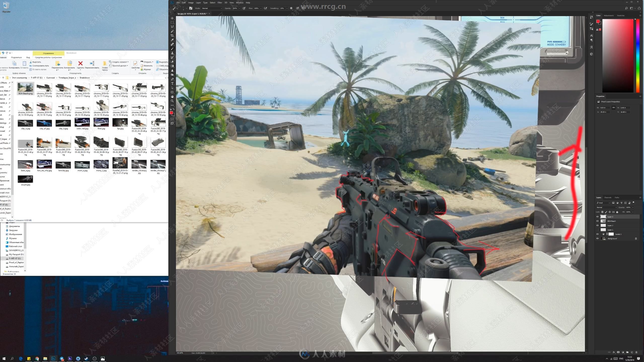Select the Pen tool
The width and height of the screenshot is (644, 362).
pyautogui.click(x=172, y=79)
